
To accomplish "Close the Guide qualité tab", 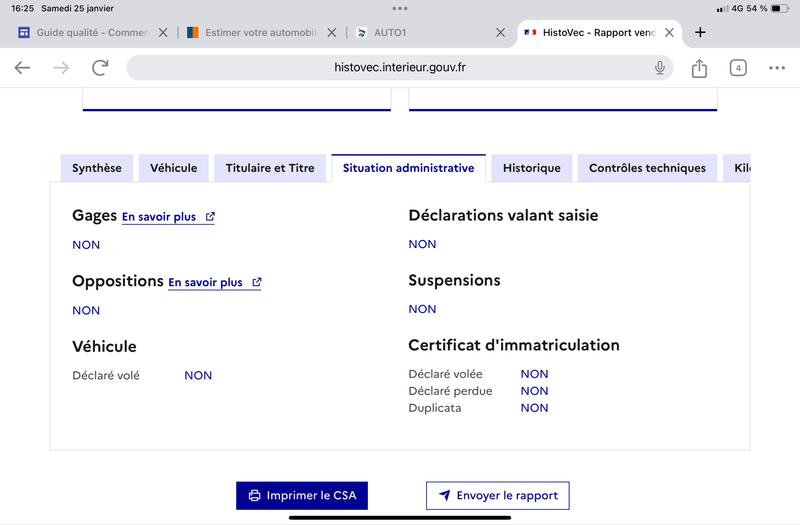I will point(163,33).
